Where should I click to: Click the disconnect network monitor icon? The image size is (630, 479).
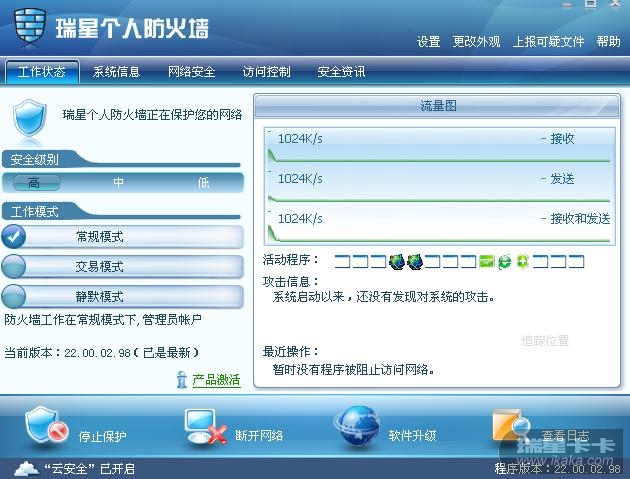[x=205, y=427]
